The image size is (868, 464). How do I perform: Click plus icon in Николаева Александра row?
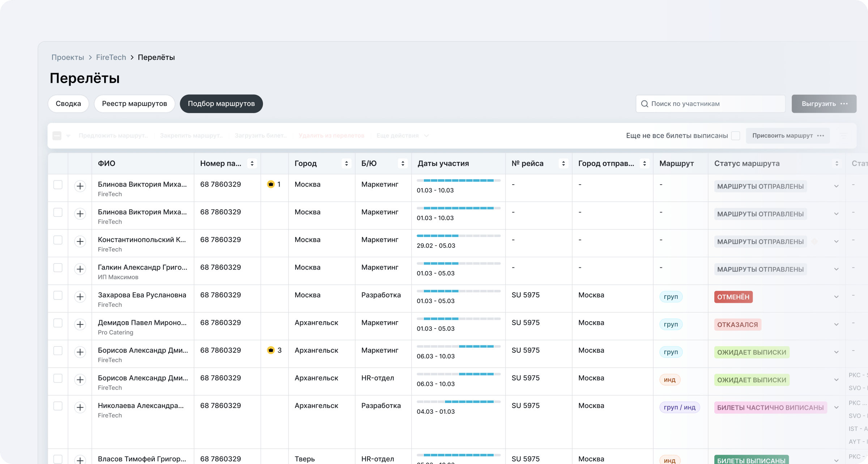pos(80,407)
